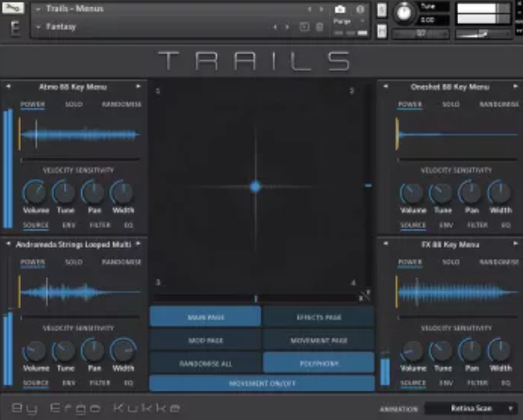This screenshot has height=420, width=523.
Task: Open the wrench instrument options icon
Action: click(12, 8)
